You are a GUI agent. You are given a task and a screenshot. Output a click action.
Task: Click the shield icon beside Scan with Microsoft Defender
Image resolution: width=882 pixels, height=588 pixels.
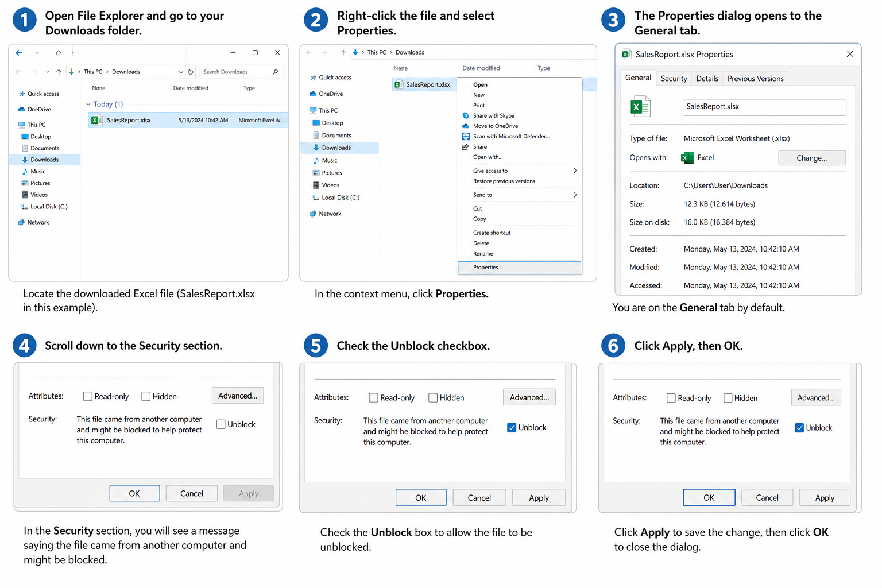pos(466,136)
